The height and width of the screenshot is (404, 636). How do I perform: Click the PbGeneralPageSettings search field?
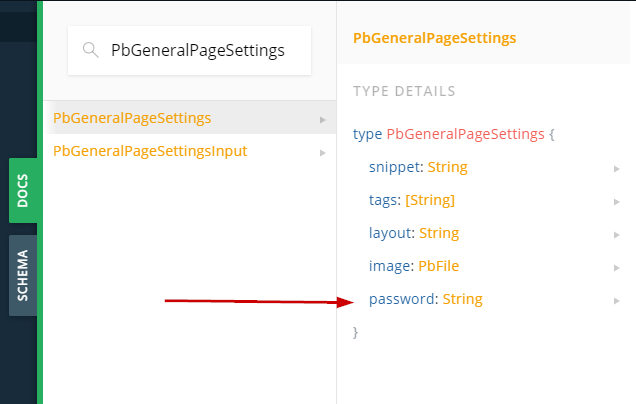pos(197,50)
